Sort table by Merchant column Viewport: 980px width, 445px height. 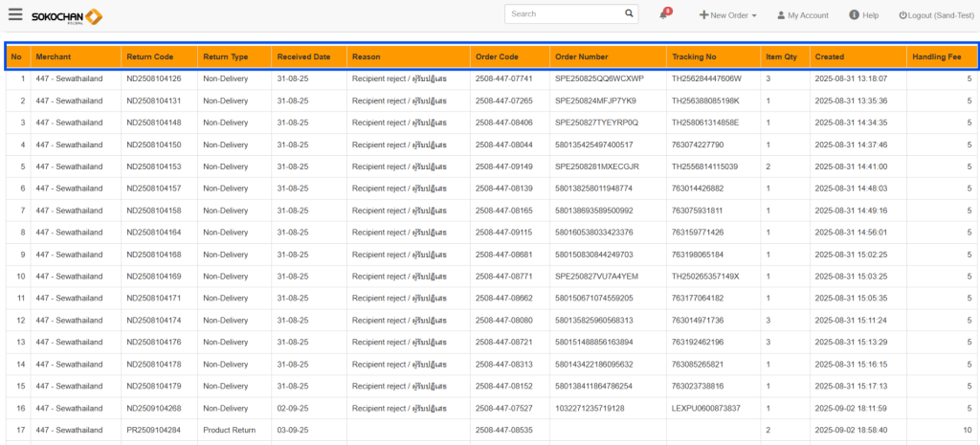pos(54,56)
